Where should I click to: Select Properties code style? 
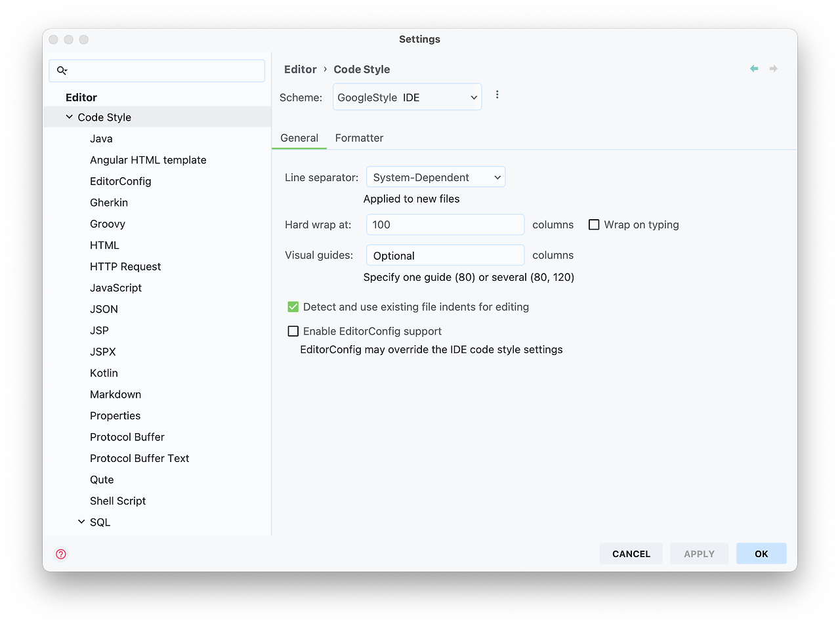point(115,416)
